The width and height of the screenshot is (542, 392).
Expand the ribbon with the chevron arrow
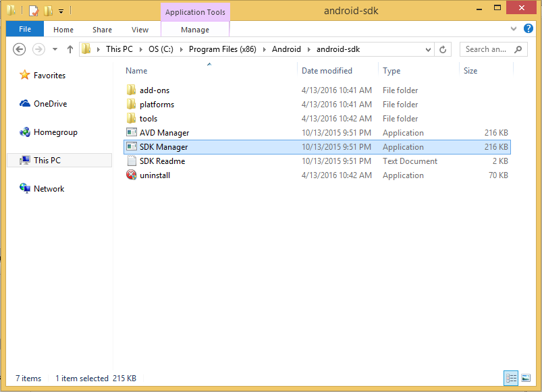pos(513,29)
